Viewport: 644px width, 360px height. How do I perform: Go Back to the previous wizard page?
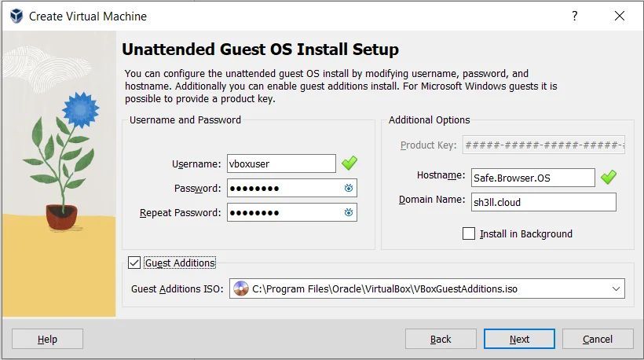(441, 339)
